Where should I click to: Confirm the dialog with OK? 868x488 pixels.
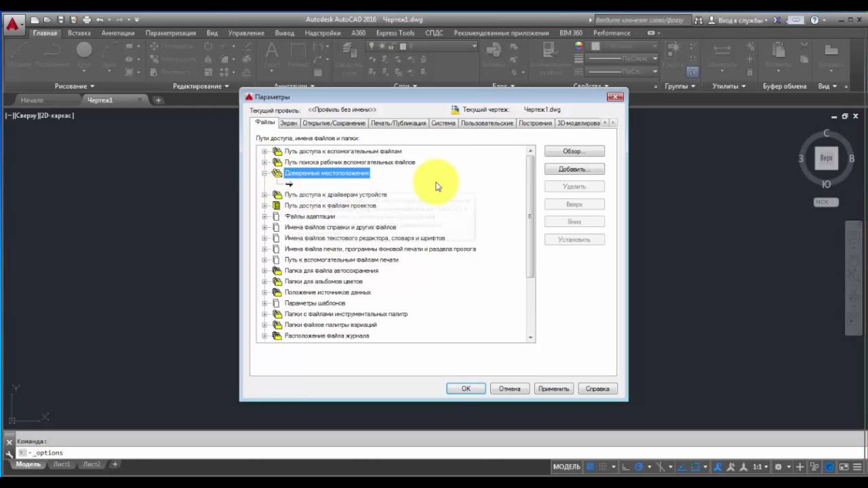pos(466,388)
